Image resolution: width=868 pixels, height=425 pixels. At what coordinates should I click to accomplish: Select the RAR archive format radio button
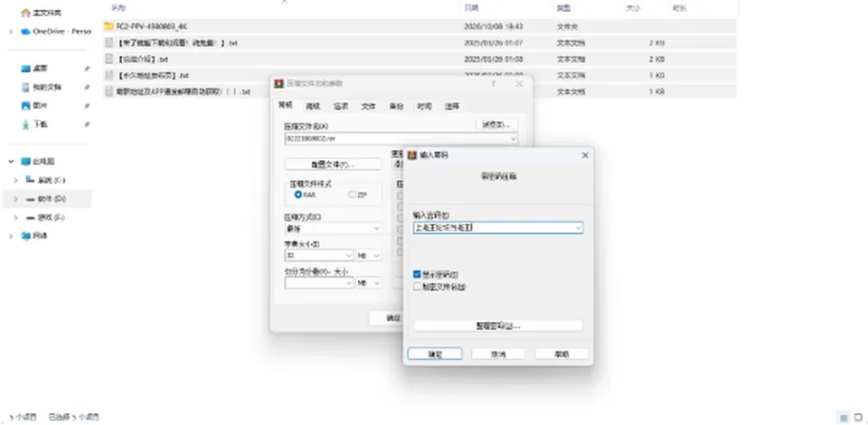(298, 194)
